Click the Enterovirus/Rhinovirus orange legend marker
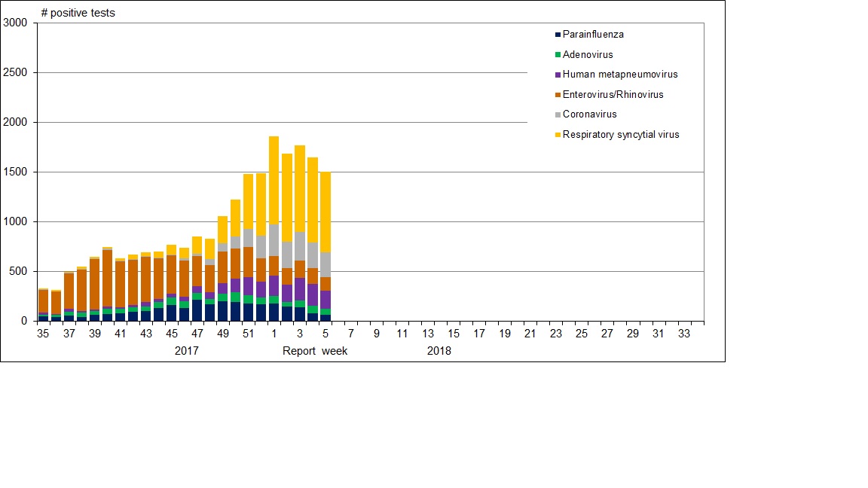The image size is (868, 488). [x=558, y=95]
